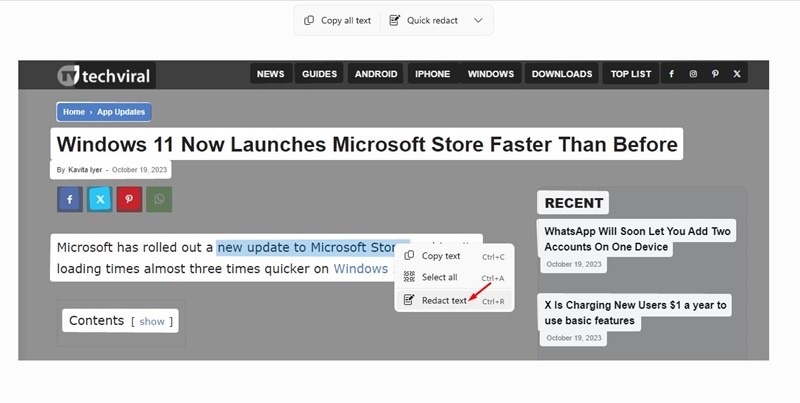
Task: Share article via red Pinterest button
Action: click(x=129, y=199)
